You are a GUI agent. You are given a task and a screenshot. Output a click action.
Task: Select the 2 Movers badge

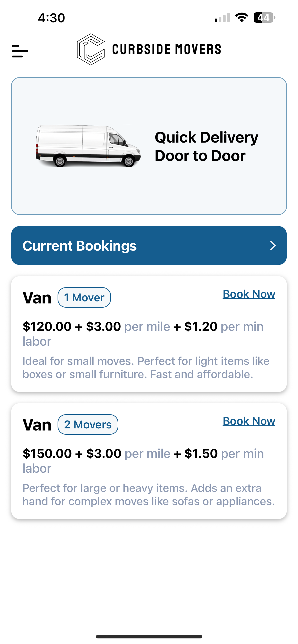[88, 424]
